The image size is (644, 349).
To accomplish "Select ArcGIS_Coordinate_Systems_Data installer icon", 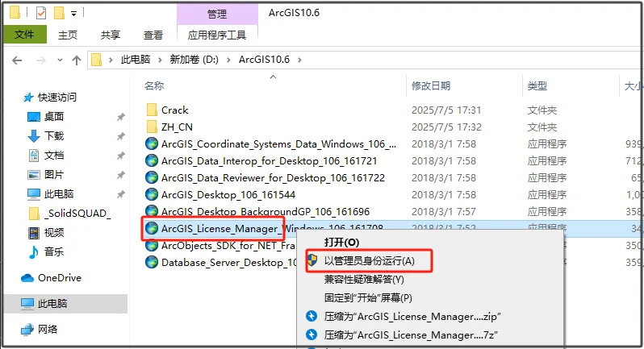I will tap(152, 144).
